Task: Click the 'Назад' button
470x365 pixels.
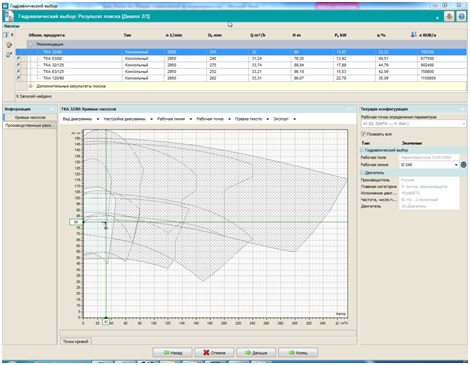Action: pyautogui.click(x=172, y=353)
